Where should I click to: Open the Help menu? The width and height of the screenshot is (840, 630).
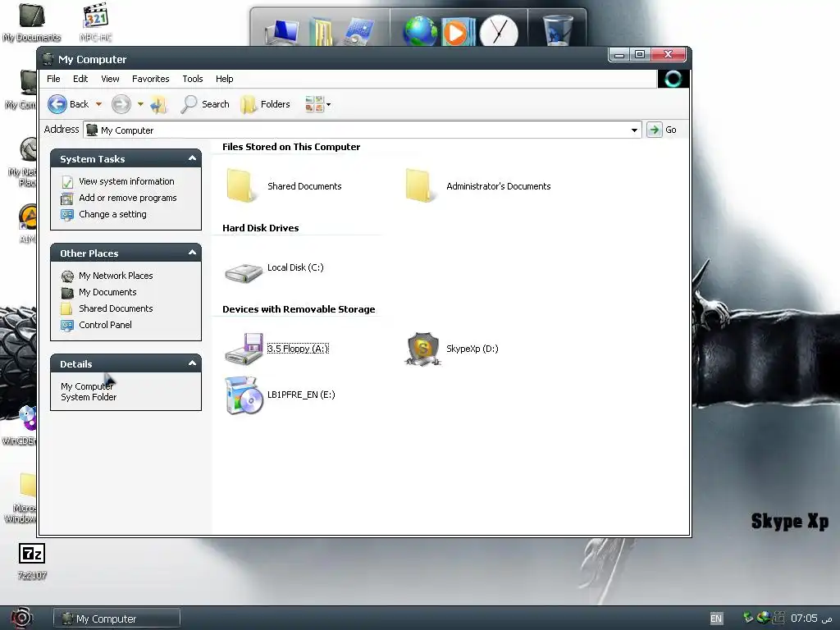[x=225, y=79]
